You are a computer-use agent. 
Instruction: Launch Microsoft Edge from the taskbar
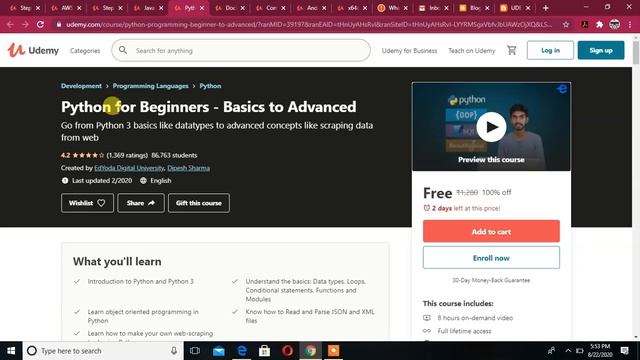pos(242,351)
